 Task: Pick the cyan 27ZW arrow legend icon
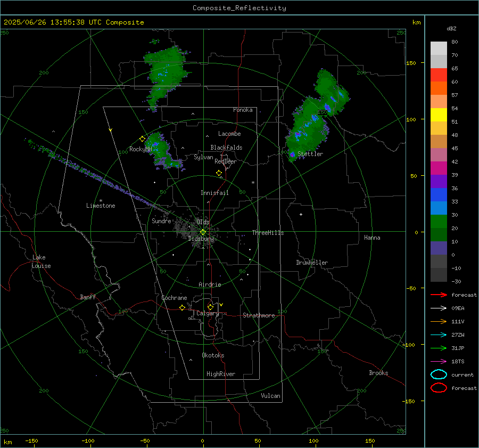click(x=439, y=335)
